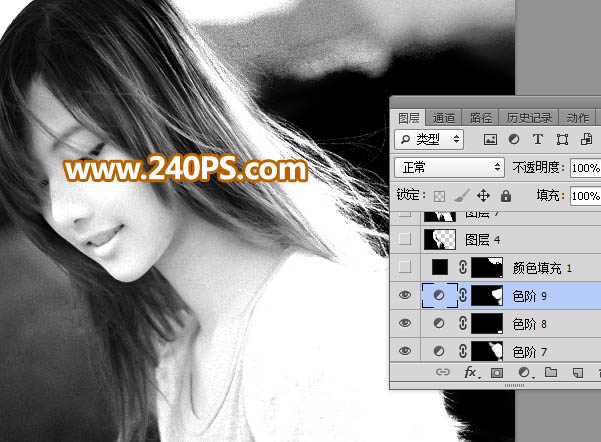Toggle the mask link on 色阶 8
Image resolution: width=601 pixels, height=442 pixels.
pos(463,323)
